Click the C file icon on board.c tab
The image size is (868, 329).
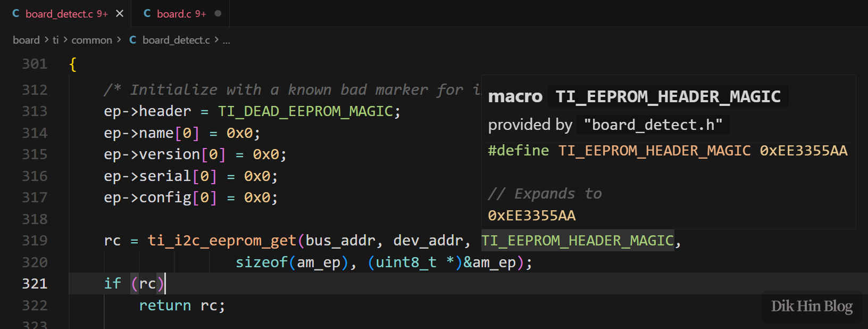(x=147, y=13)
